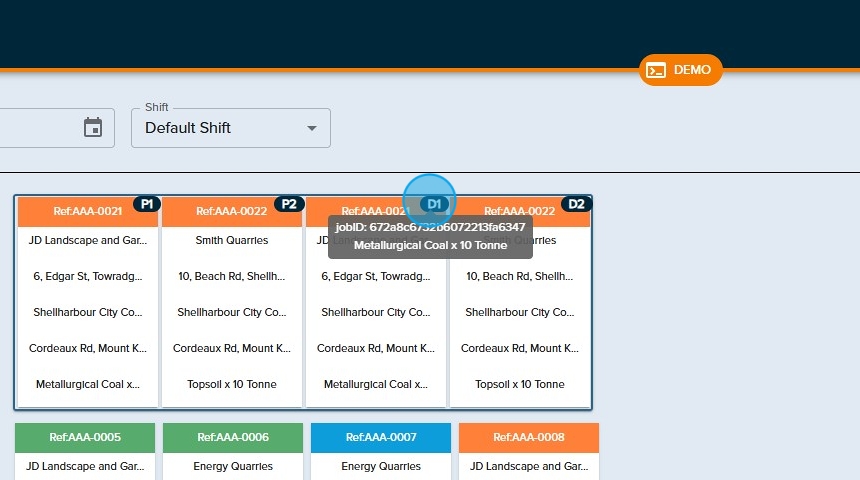The image size is (860, 480).
Task: Click Energy Quarries under Ref:AAA-0006
Action: [x=232, y=466]
